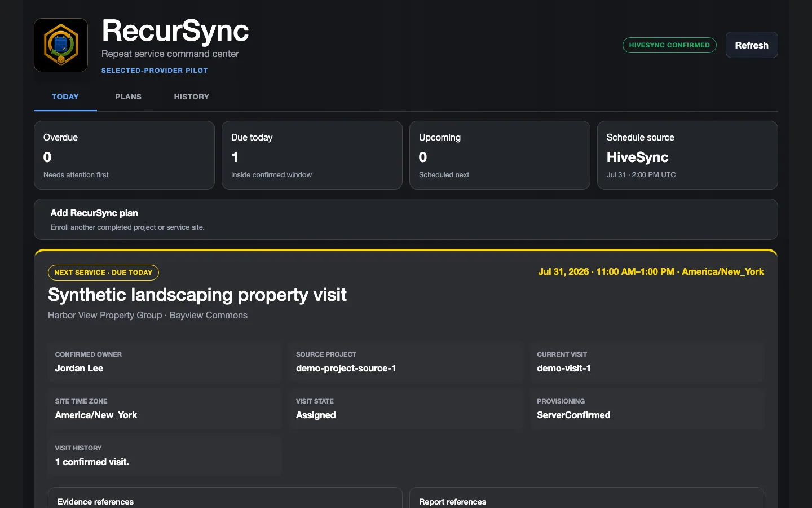Click the Assigned visit state value
The height and width of the screenshot is (508, 812).
click(316, 415)
